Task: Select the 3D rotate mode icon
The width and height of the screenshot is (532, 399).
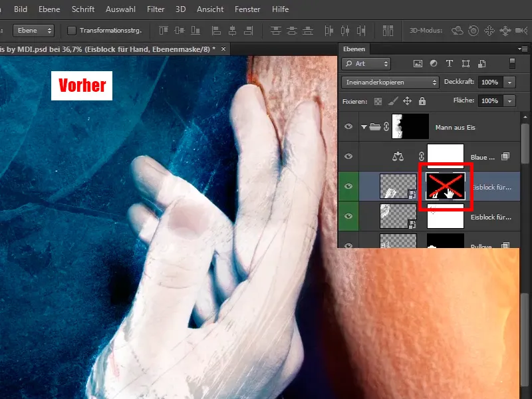Action: coord(457,31)
